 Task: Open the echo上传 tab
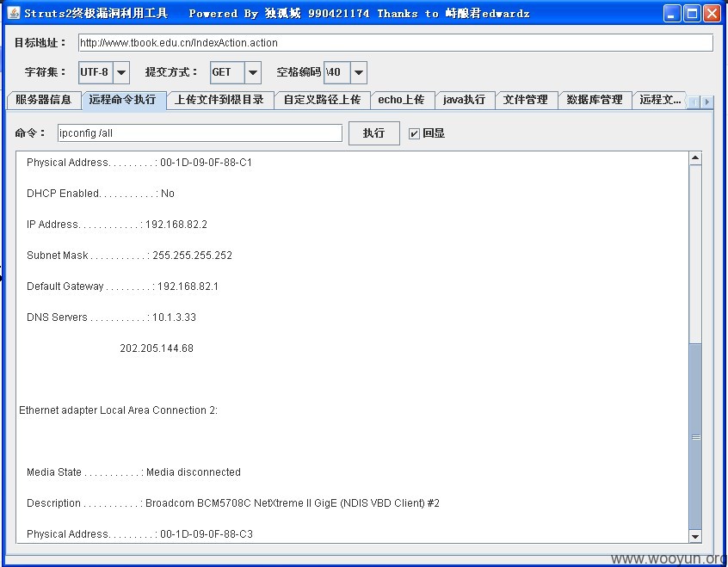pos(401,100)
